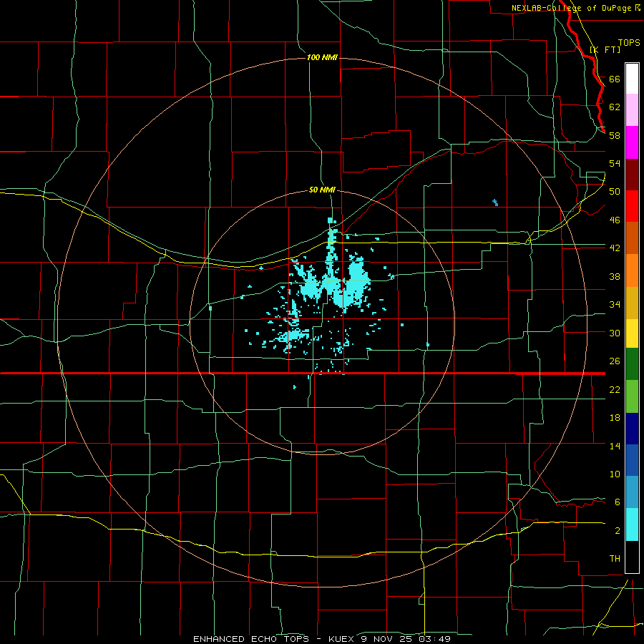
Task: Click the '66' legend value label
Action: click(615, 79)
